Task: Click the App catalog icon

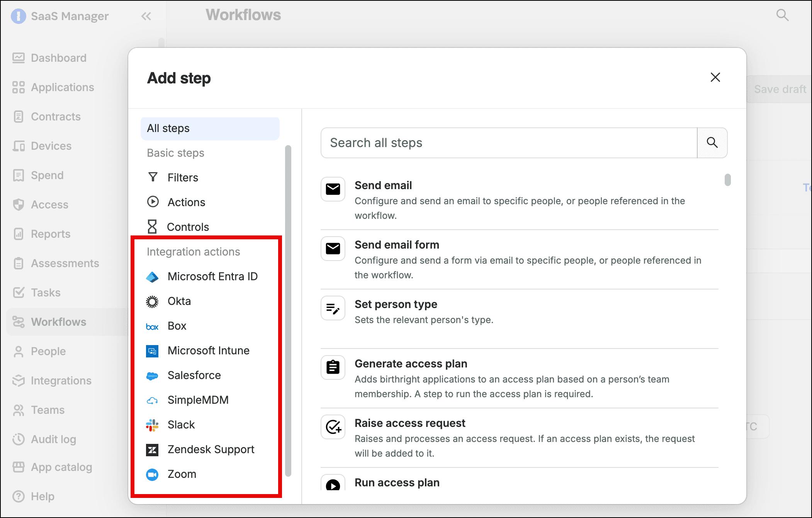Action: (x=18, y=467)
